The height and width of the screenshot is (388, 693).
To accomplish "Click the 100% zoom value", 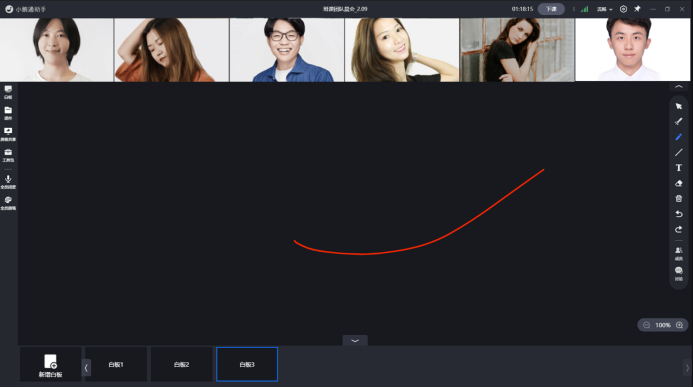I will tap(663, 325).
